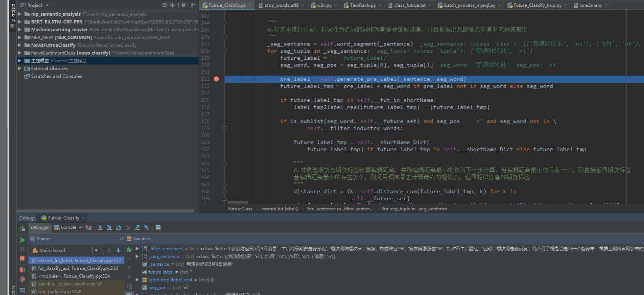Click next frame down arrow
Viewport: 644px width, 295px height.
click(118, 250)
